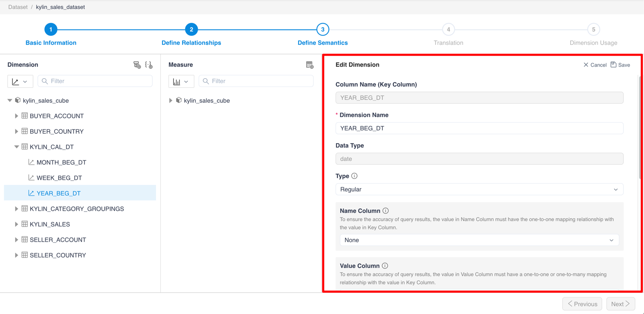Screen dimensions: 644x314
Task: Click the WEEK_BEG_DT chart icon
Action: 31,178
